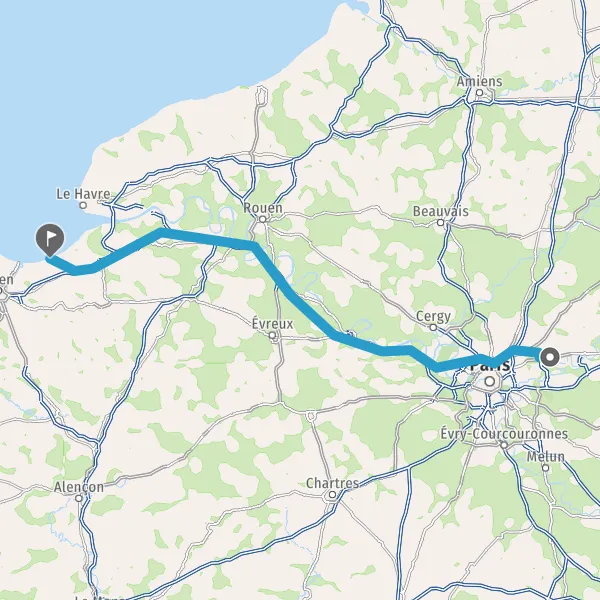Click the Cergy city dot
The image size is (600, 600).
click(x=433, y=327)
